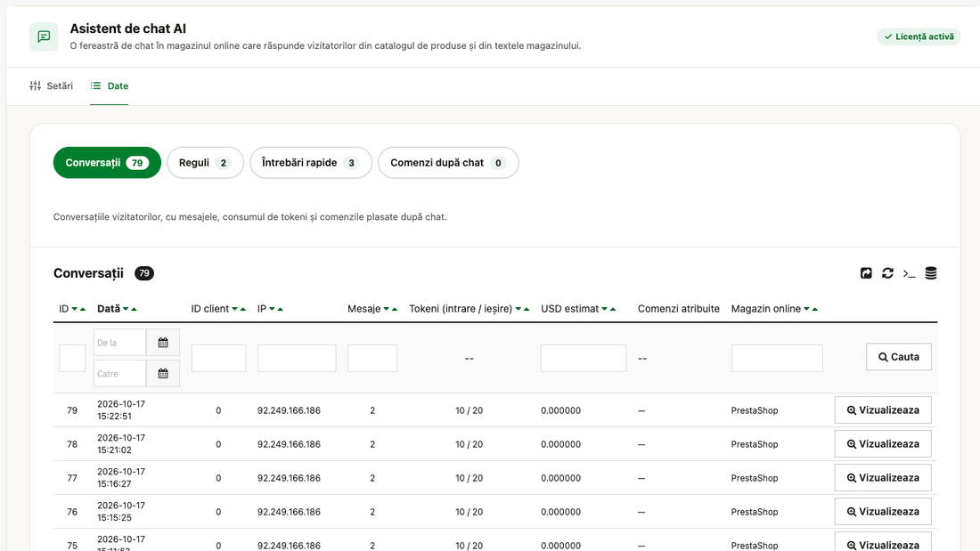Sort ID client column ascending arrow
980x551 pixels.
243,309
